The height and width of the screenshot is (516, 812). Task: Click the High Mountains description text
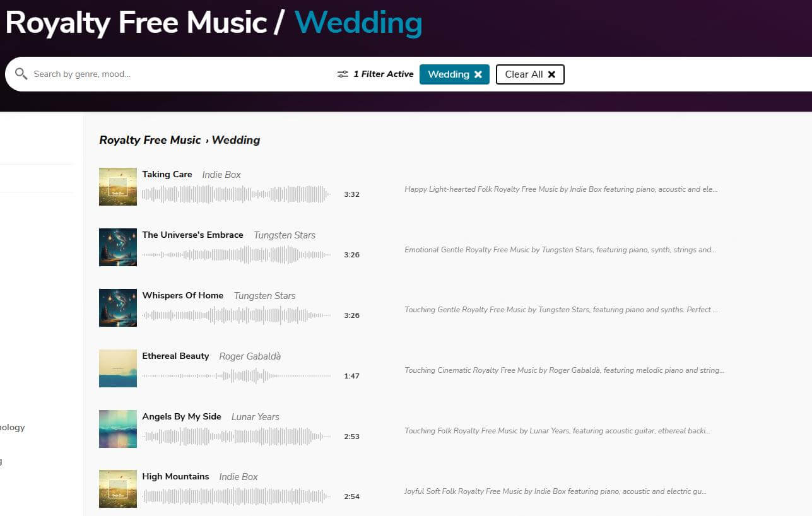coord(555,491)
